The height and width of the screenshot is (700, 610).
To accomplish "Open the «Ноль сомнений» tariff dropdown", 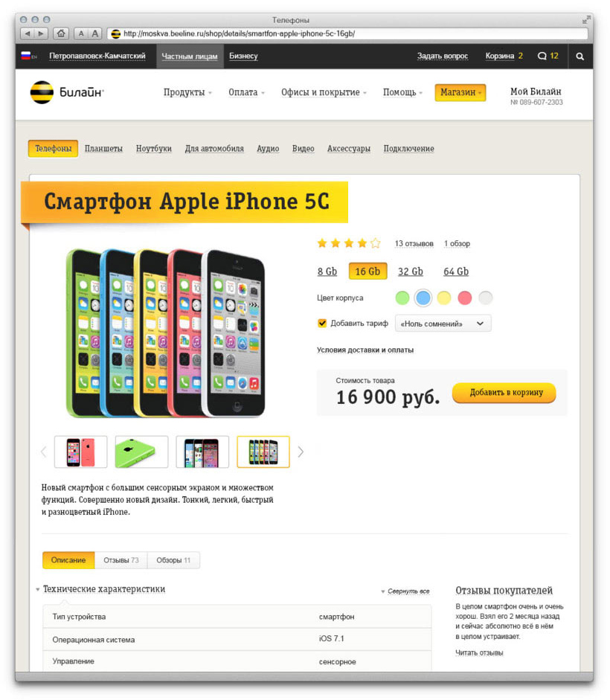I will click(443, 323).
